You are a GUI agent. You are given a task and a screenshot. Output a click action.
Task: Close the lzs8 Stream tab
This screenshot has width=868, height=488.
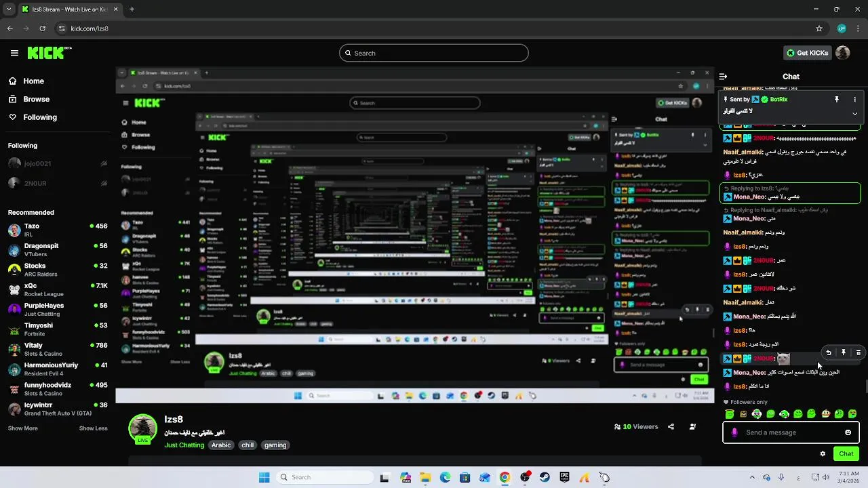115,9
